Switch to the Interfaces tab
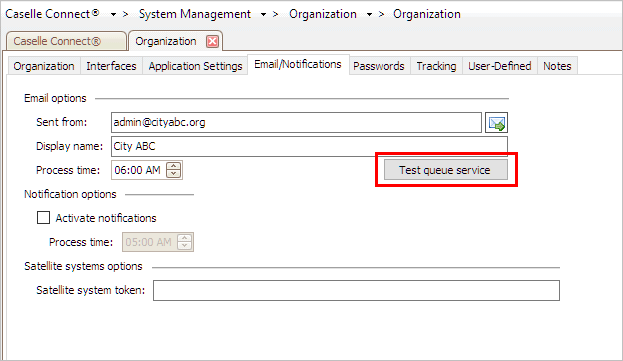The width and height of the screenshot is (623, 361). tap(111, 66)
